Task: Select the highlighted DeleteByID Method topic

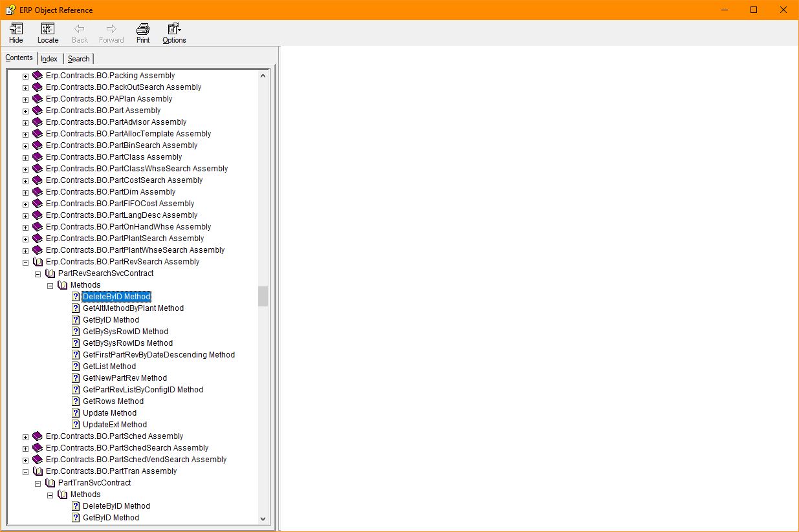Action: point(116,297)
